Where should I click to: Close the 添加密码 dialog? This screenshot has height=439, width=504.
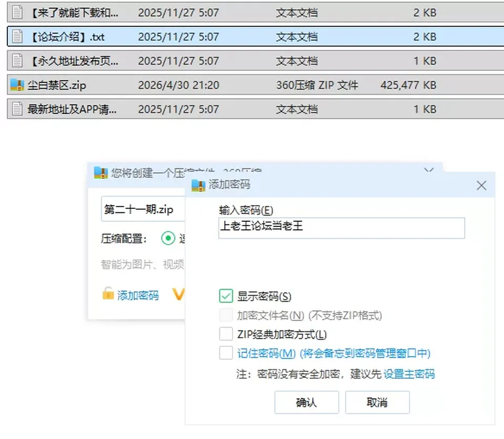coord(481,185)
